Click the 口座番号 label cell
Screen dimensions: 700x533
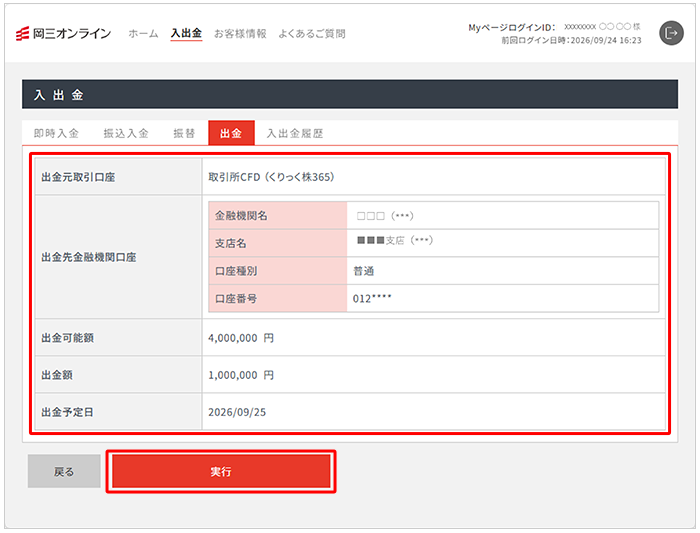[278, 299]
